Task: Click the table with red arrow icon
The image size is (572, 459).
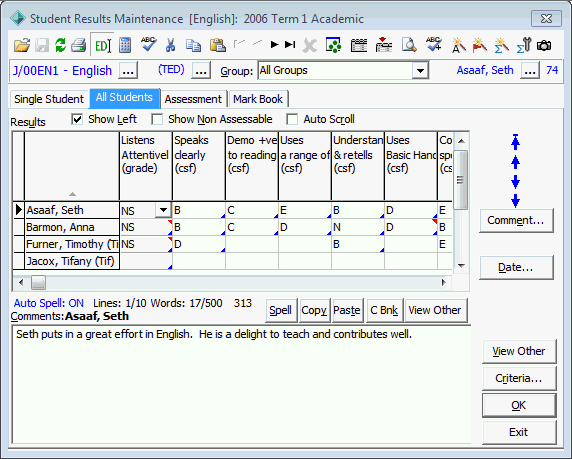Action: [384, 45]
